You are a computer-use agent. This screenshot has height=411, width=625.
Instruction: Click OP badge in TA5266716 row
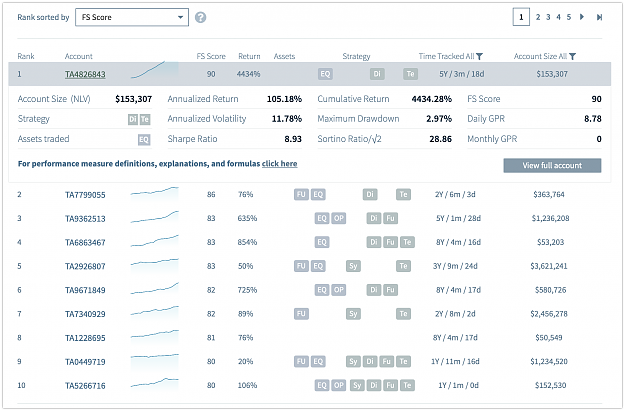(338, 385)
